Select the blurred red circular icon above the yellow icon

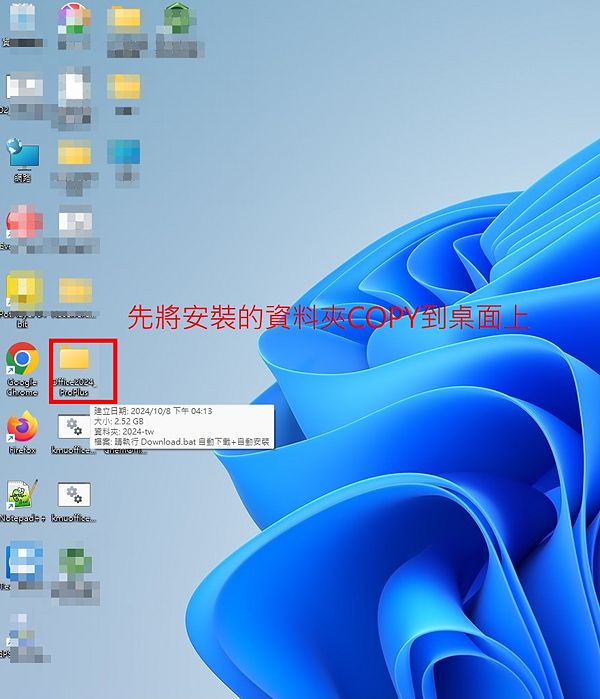22,222
